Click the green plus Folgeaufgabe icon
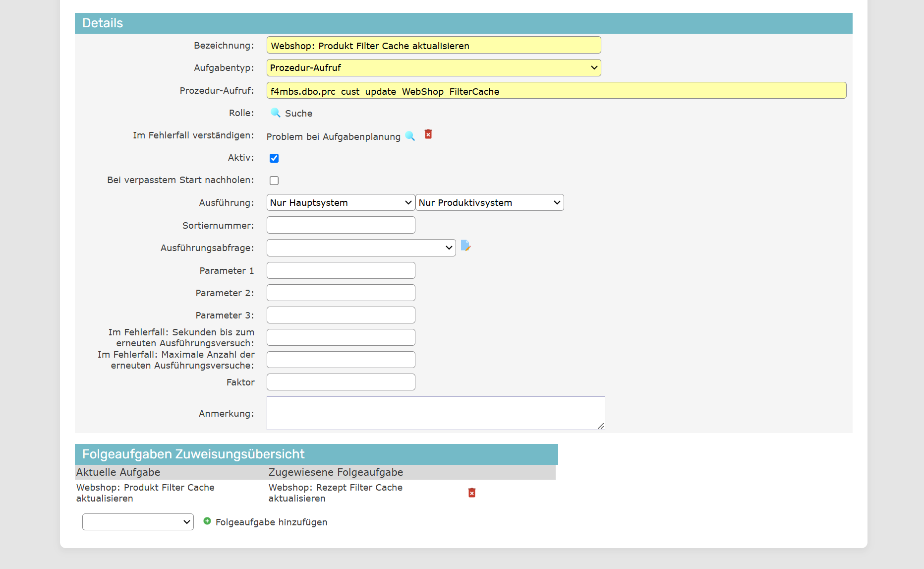The image size is (924, 569). [207, 521]
